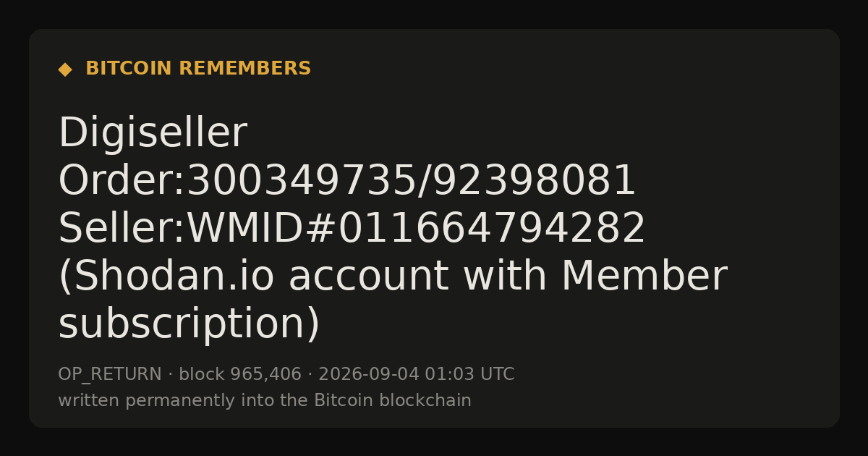Click the WMID#011664794282 identifier
Screen dimensions: 868x456
(x=416, y=229)
